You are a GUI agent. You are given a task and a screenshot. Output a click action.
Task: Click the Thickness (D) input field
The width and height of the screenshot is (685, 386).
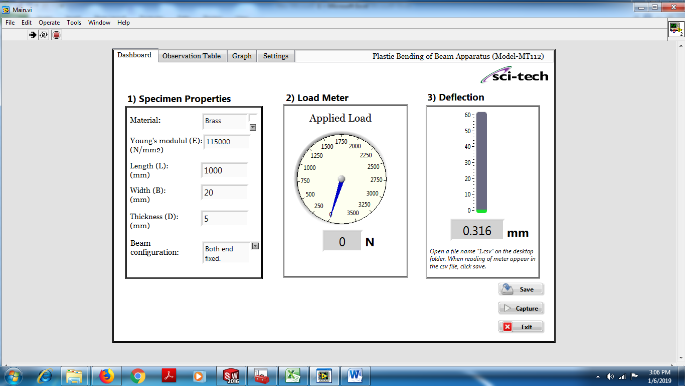(x=224, y=218)
